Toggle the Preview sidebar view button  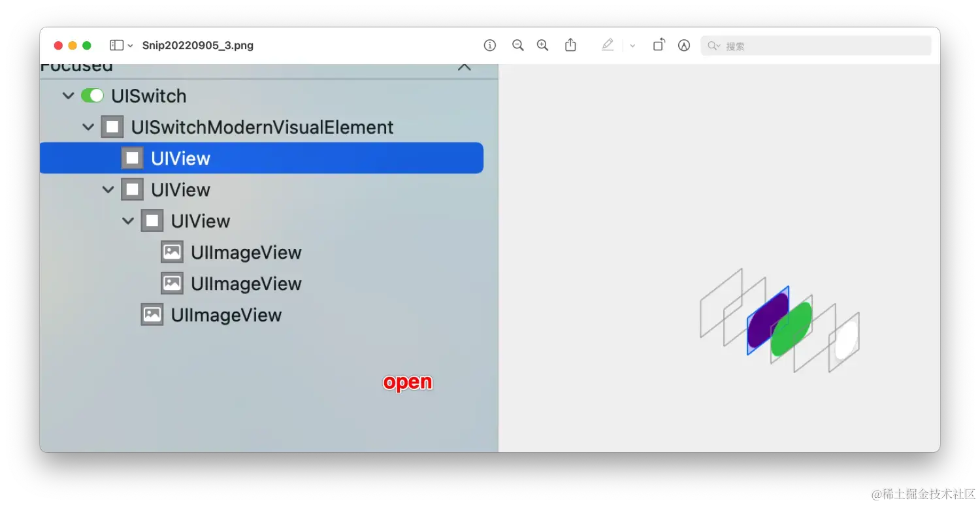click(x=116, y=45)
